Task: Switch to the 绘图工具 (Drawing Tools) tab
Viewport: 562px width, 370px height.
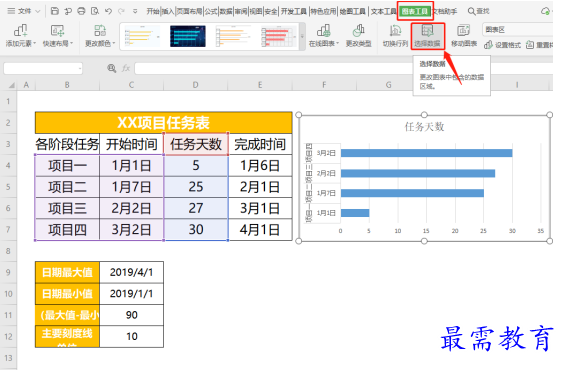Action: tap(353, 11)
